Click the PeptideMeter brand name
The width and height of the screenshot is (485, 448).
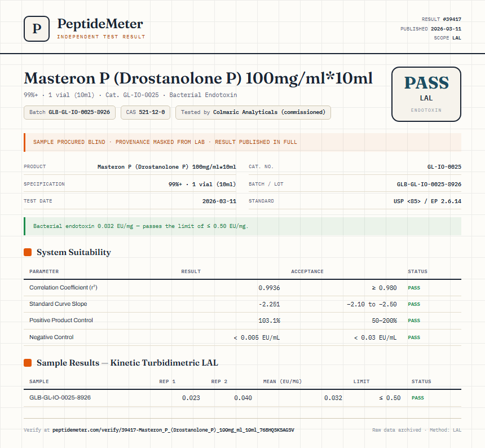(x=100, y=24)
